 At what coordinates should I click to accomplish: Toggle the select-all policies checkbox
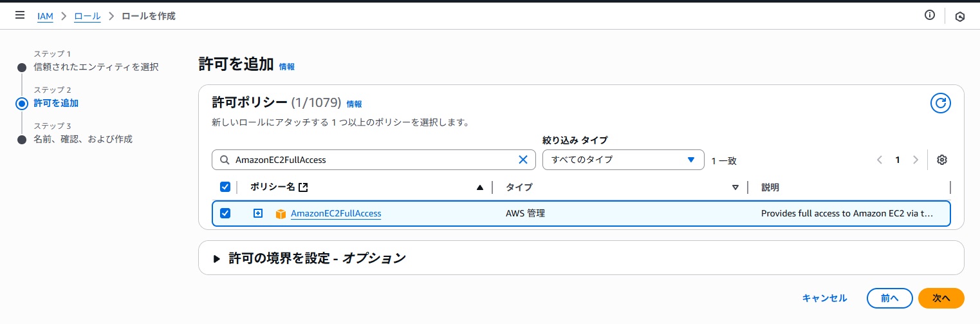[x=225, y=187]
